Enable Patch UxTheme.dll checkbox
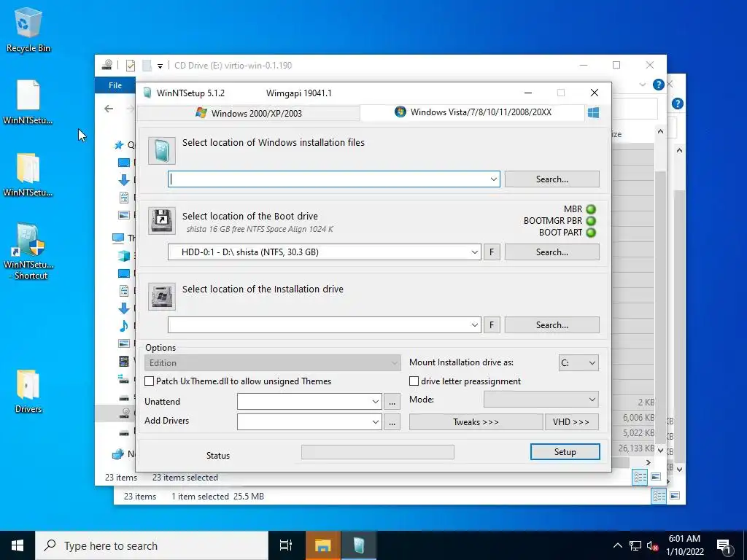This screenshot has width=747, height=560. (149, 381)
